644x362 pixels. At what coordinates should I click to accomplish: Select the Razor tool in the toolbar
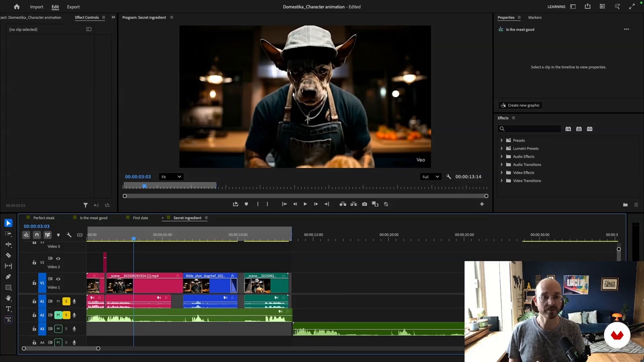(x=8, y=255)
